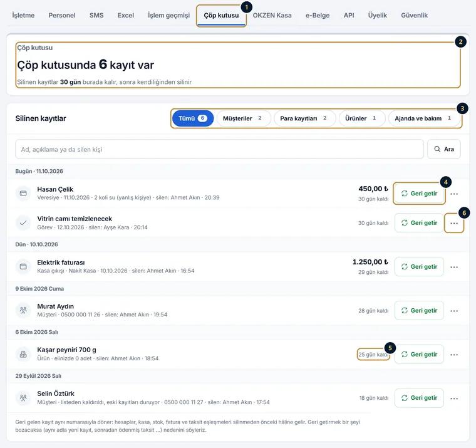Click the Dün · 10.10.2026 group header
This screenshot has width=476, height=448.
point(36,244)
